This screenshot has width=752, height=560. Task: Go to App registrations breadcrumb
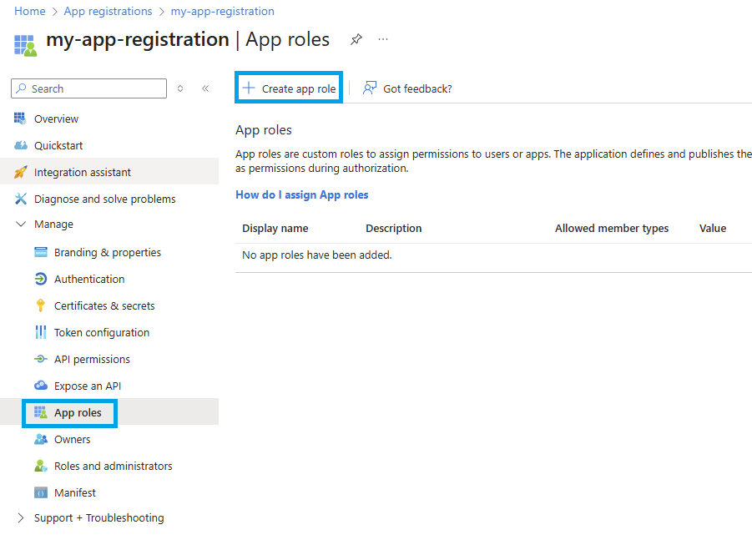(x=108, y=11)
